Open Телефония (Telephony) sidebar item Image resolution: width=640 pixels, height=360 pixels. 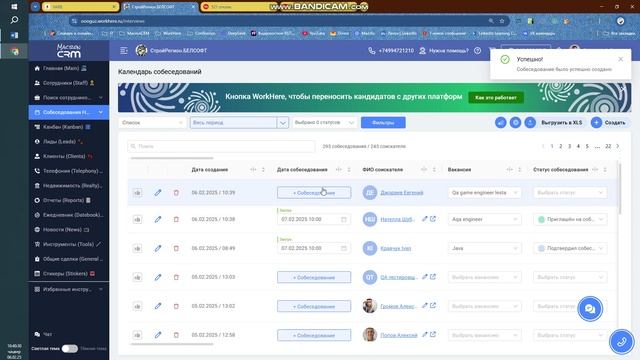[x=69, y=171]
